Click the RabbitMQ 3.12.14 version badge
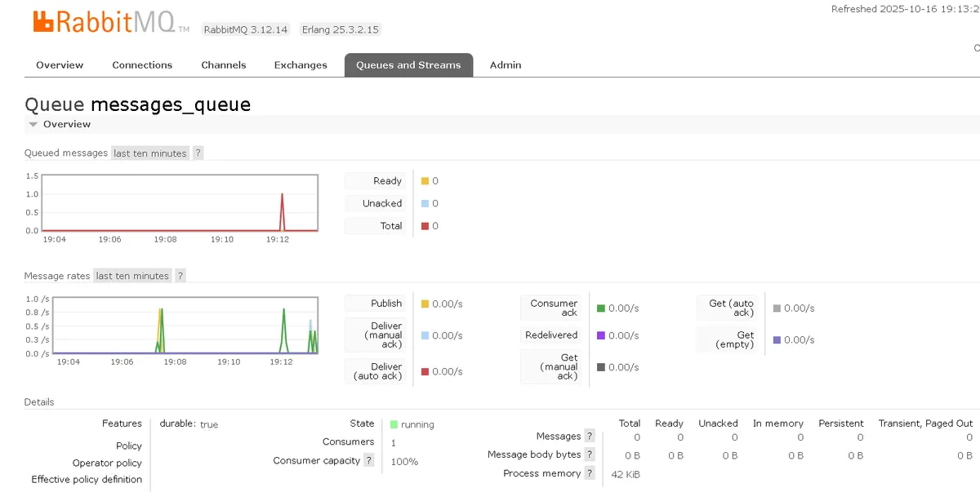 (246, 29)
